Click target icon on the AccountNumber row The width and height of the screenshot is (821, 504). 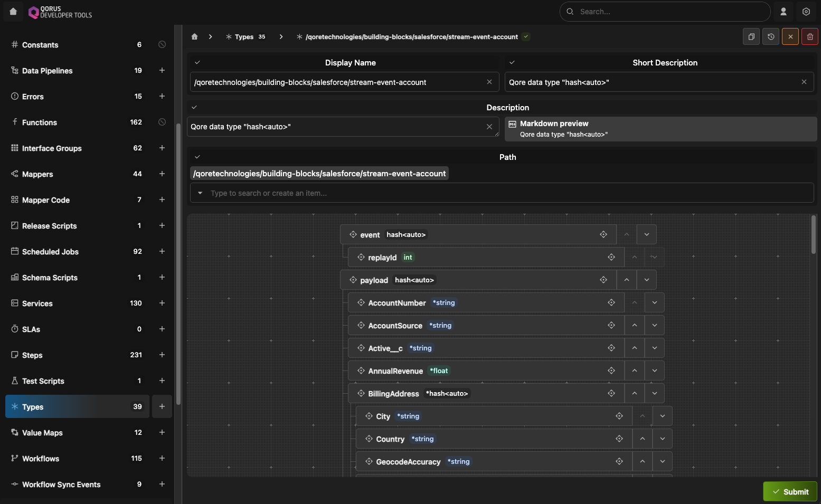611,302
